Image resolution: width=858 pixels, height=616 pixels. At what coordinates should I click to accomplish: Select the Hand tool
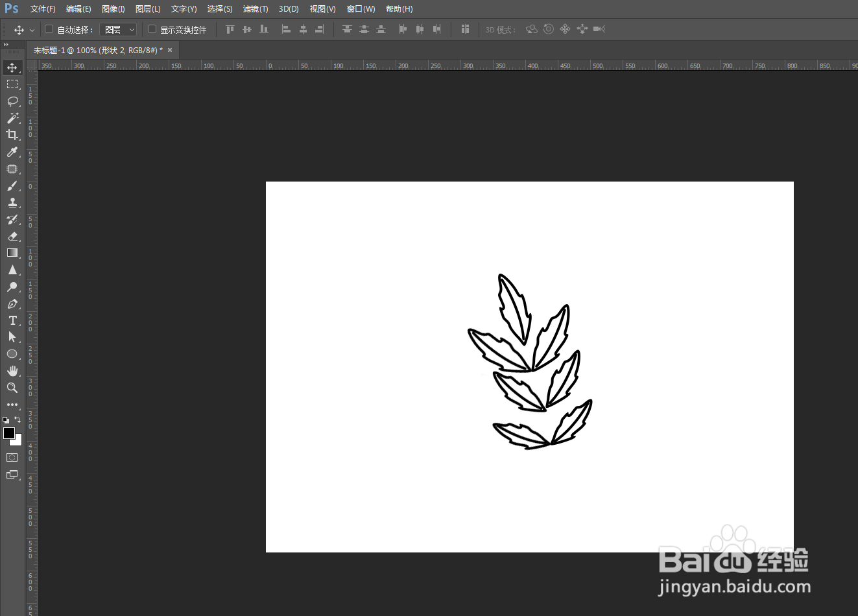[x=12, y=371]
